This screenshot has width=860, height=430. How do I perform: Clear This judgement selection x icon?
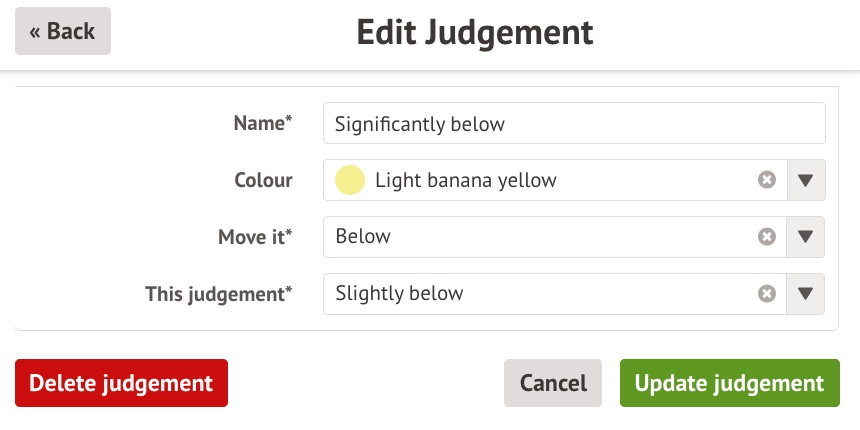766,294
